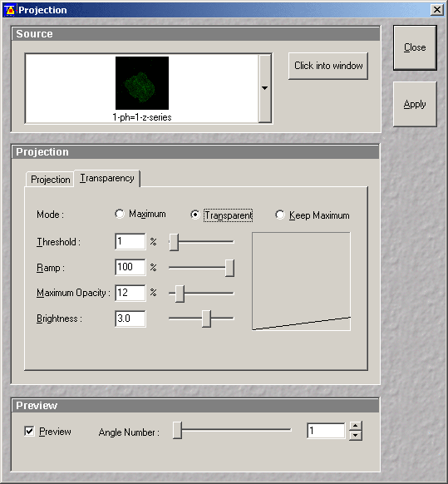Choose the Maximum mode radio button
The image size is (448, 484).
(120, 214)
